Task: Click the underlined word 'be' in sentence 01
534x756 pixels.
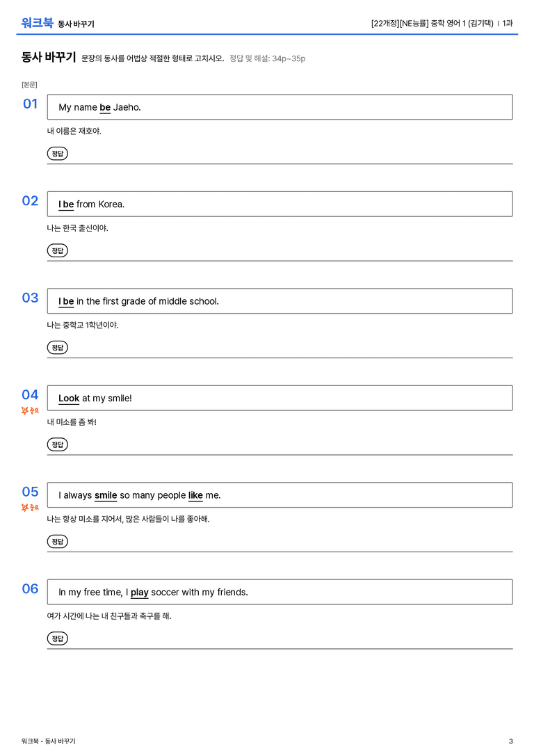Action: click(x=105, y=108)
